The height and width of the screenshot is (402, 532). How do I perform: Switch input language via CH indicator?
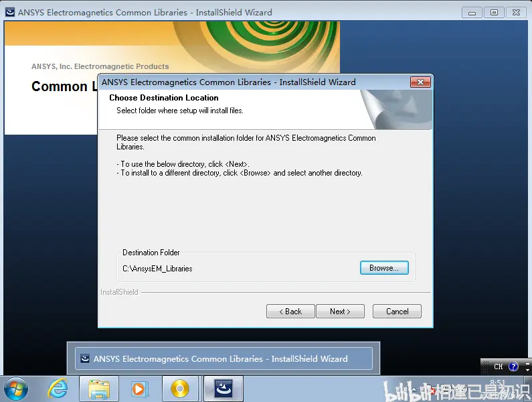(x=498, y=366)
